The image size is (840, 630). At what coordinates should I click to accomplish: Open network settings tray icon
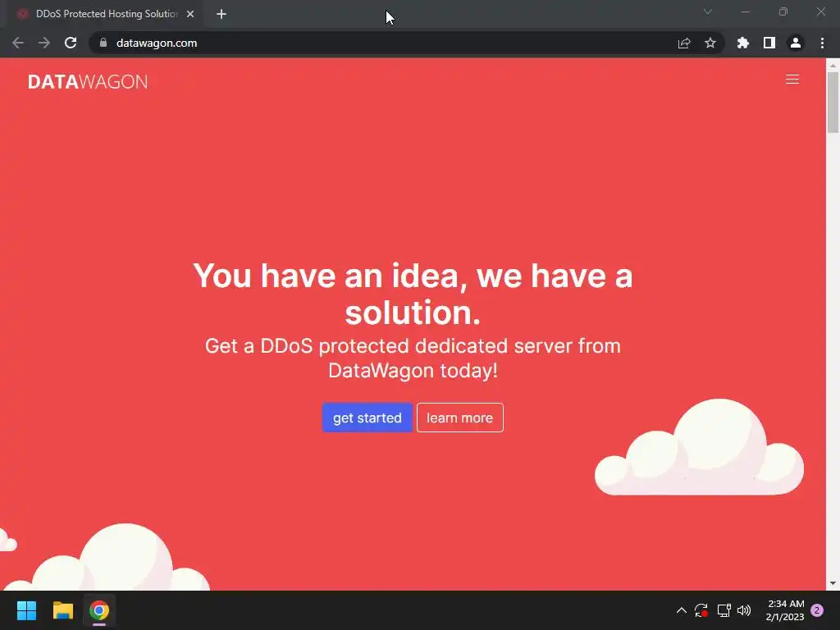[724, 610]
